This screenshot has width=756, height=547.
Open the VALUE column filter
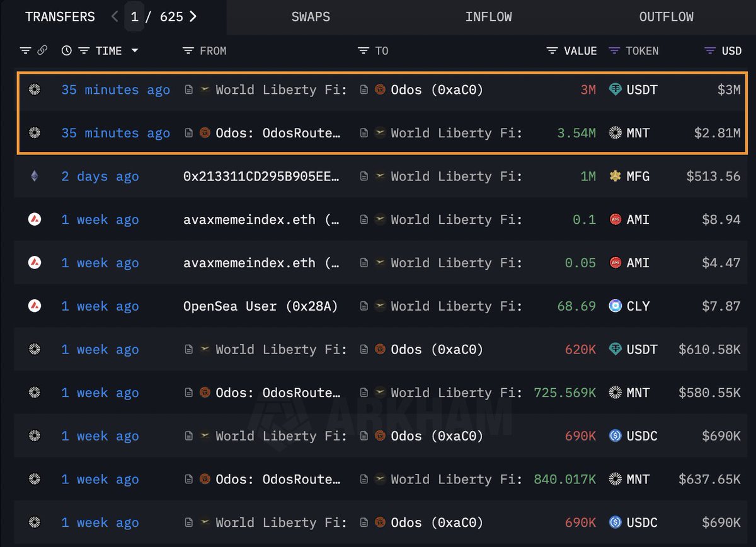click(x=552, y=50)
